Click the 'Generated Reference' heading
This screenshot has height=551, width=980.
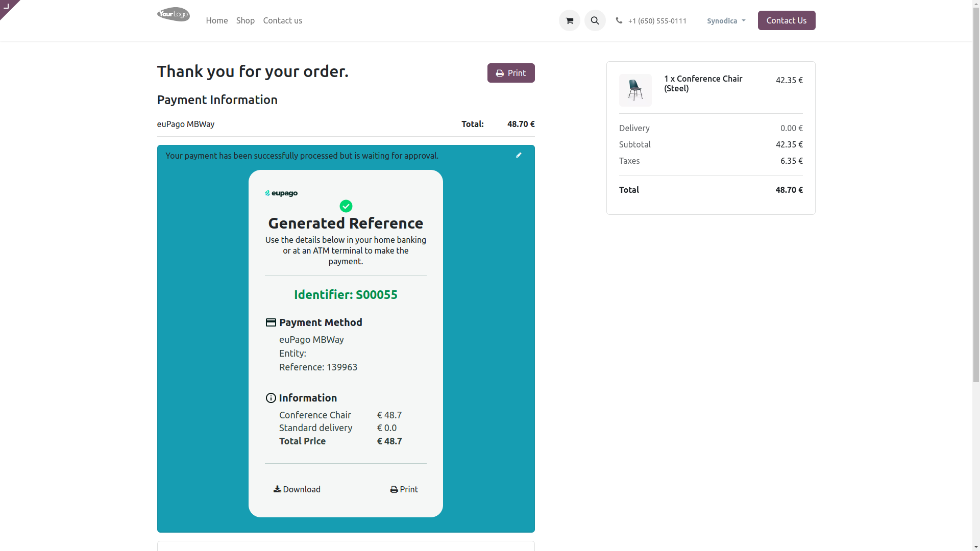tap(346, 223)
